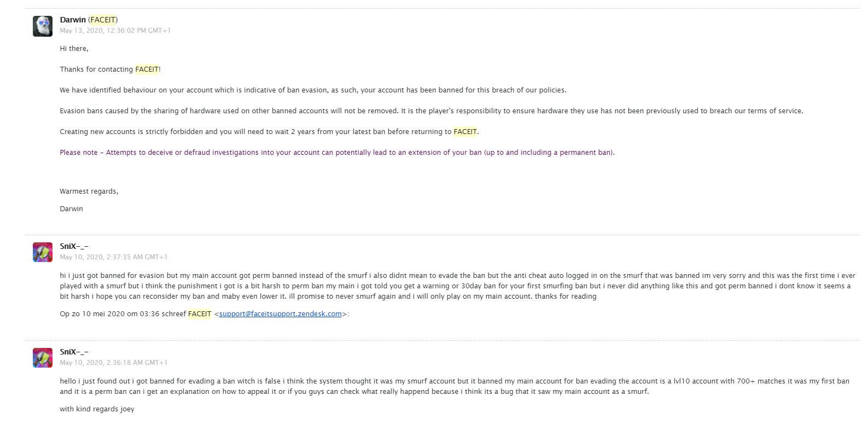
Task: Click highlighted FACEIT next to Darwin's name
Action: (x=103, y=20)
